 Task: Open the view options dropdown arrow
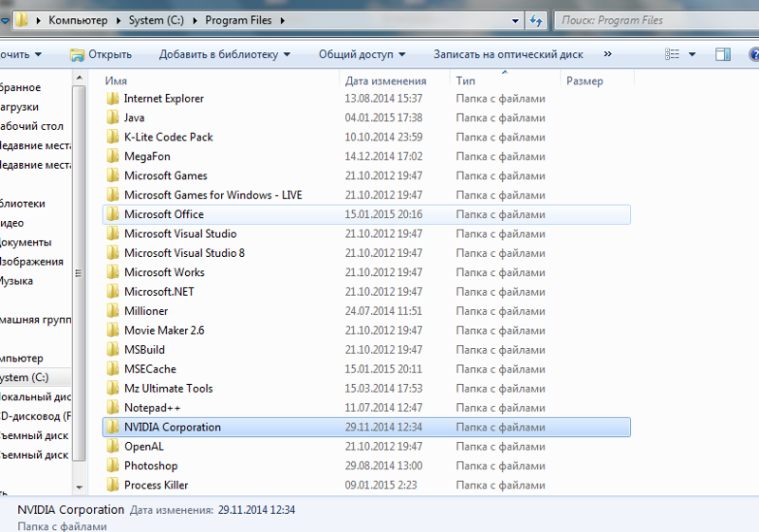click(693, 54)
